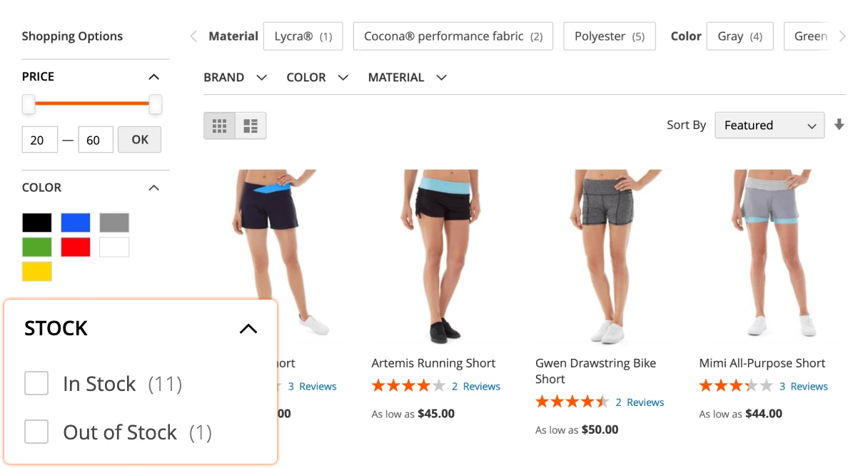868x468 pixels.
Task: Switch to grid view mode
Action: [x=218, y=125]
